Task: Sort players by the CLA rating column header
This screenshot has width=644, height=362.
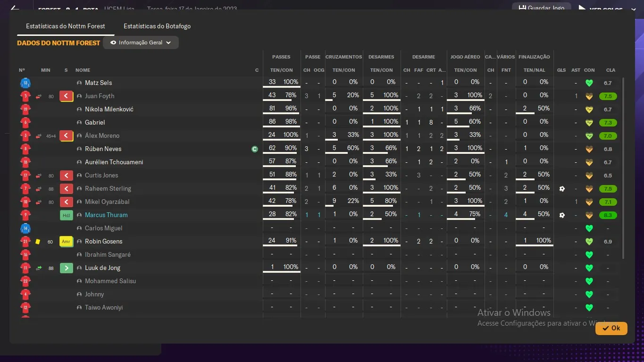Action: pyautogui.click(x=611, y=70)
